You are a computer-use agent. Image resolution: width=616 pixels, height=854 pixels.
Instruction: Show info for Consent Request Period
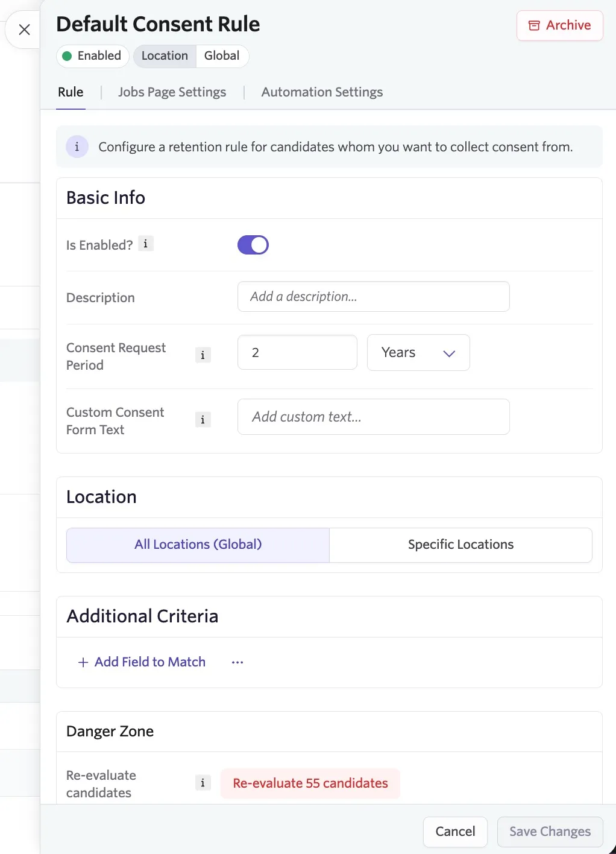[x=203, y=355]
